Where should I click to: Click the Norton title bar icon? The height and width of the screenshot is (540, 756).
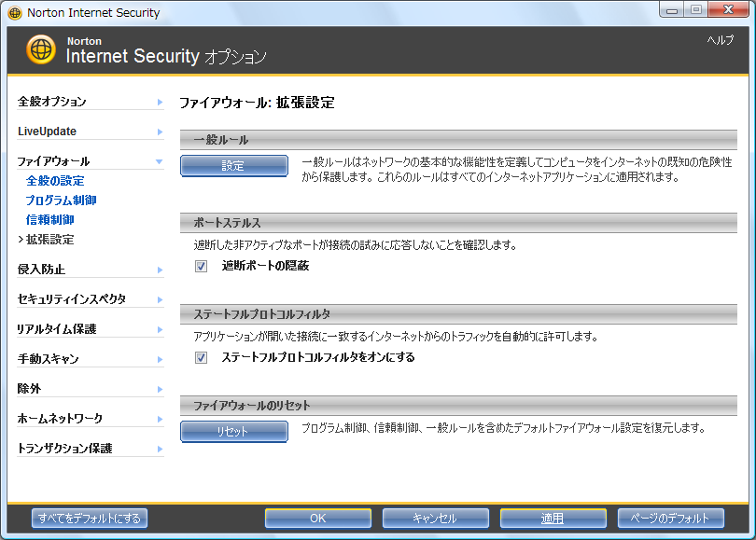(x=15, y=13)
